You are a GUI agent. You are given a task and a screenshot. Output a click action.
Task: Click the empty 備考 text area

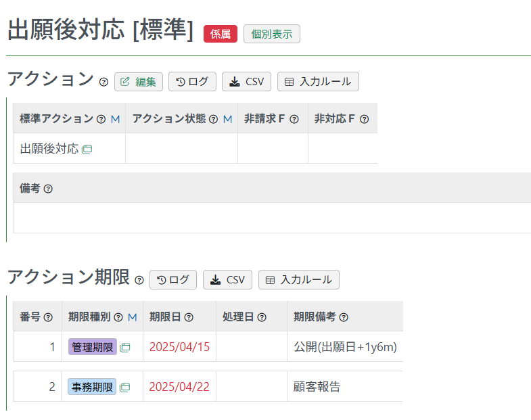coord(271,218)
